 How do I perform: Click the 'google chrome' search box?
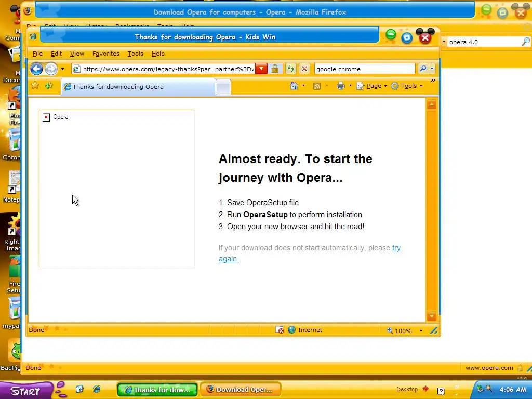pos(365,69)
